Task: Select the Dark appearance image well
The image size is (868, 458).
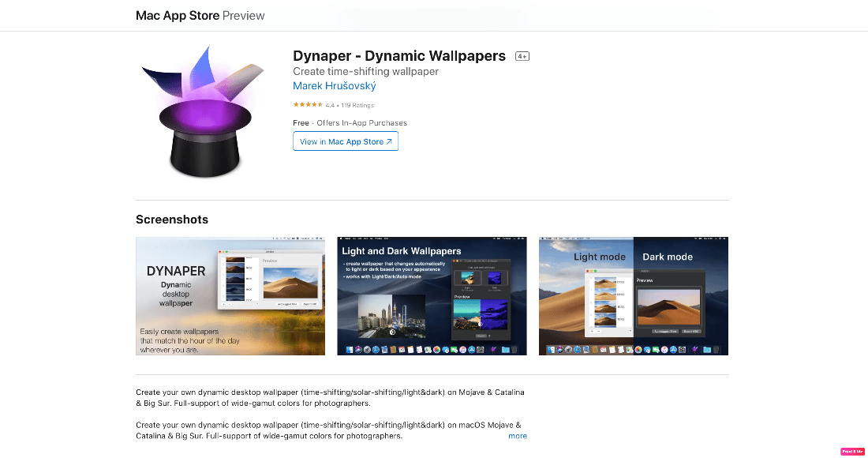Action: coord(495,276)
